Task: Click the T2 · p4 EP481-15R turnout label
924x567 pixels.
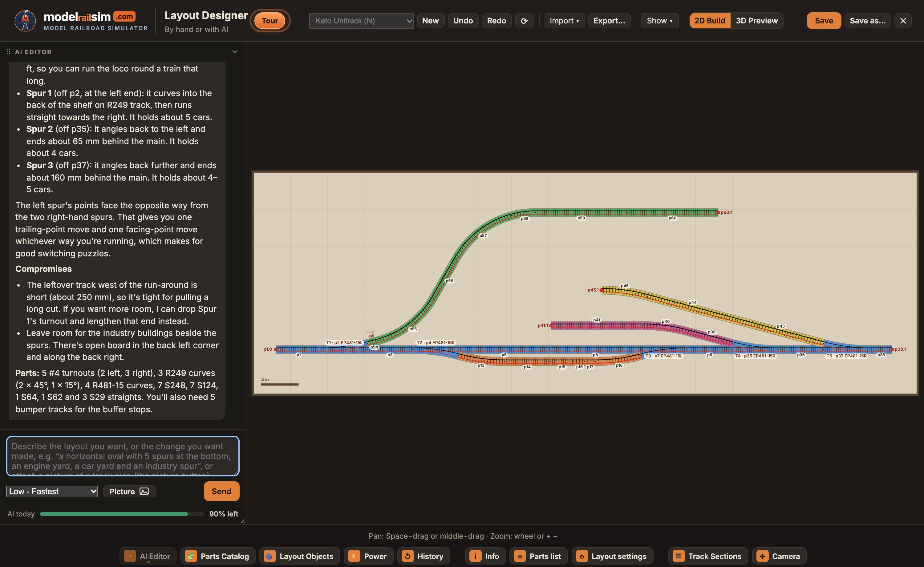Action: [x=436, y=343]
